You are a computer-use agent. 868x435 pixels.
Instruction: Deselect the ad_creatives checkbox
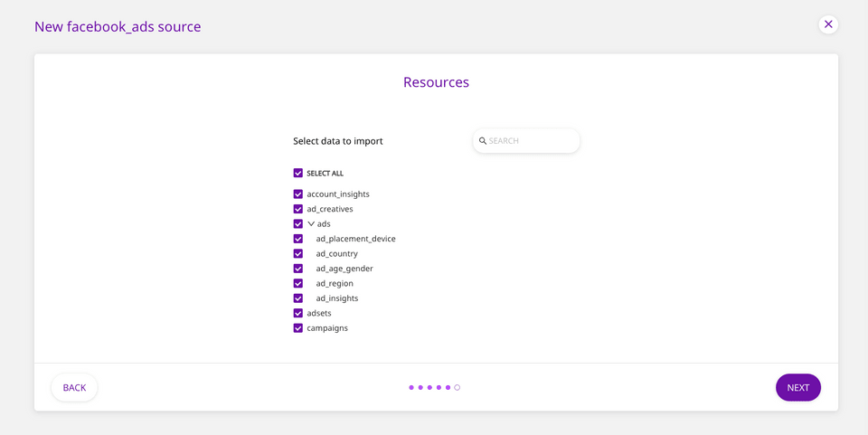298,209
